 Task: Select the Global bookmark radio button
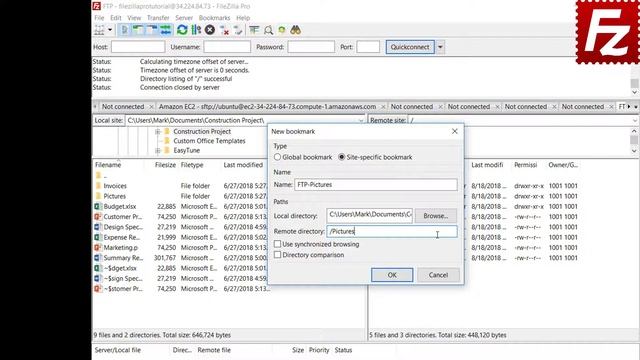coord(278,157)
